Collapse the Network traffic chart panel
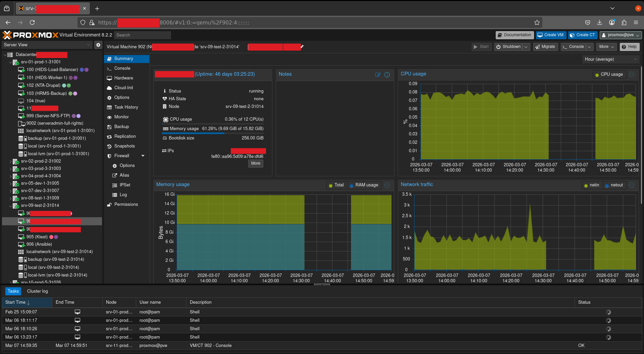This screenshot has width=644, height=354. click(x=632, y=185)
